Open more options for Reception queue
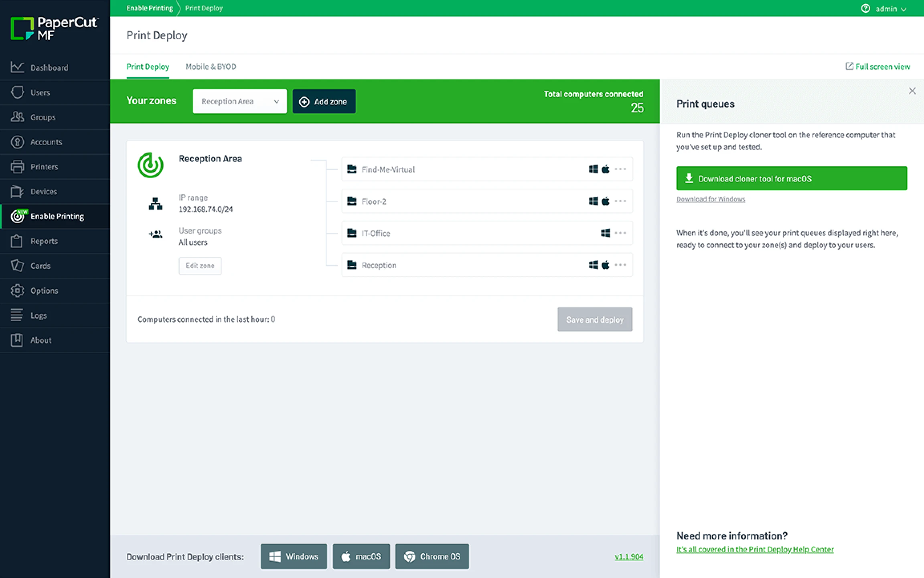Screen dimensions: 924x578 [620, 265]
